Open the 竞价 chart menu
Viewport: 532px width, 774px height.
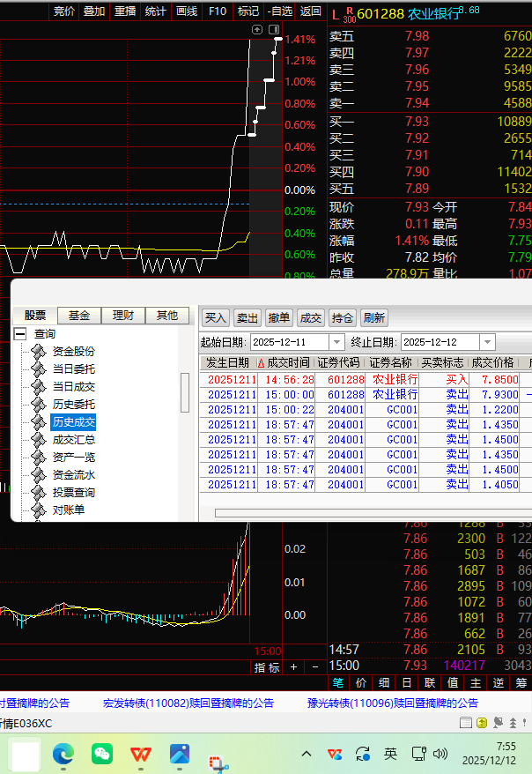63,11
